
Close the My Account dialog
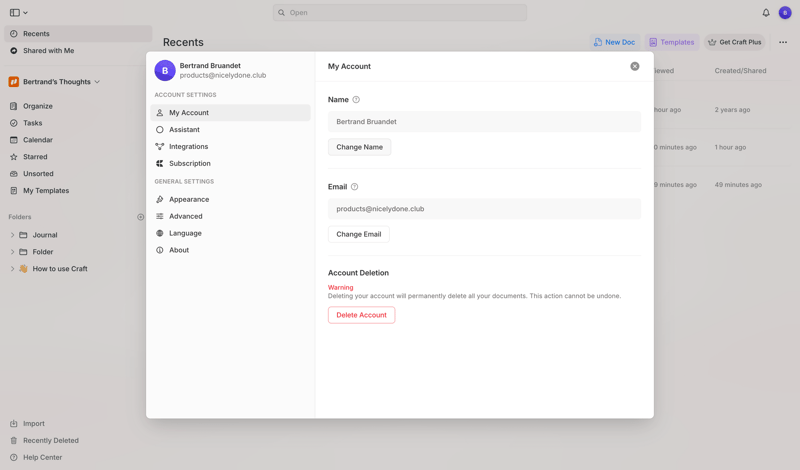click(634, 66)
